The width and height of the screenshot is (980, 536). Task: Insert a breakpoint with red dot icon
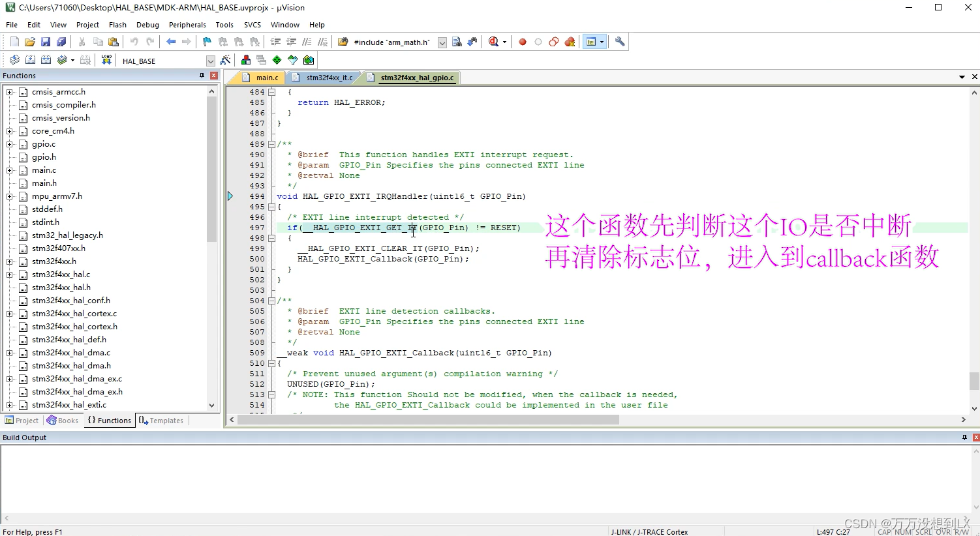[522, 41]
